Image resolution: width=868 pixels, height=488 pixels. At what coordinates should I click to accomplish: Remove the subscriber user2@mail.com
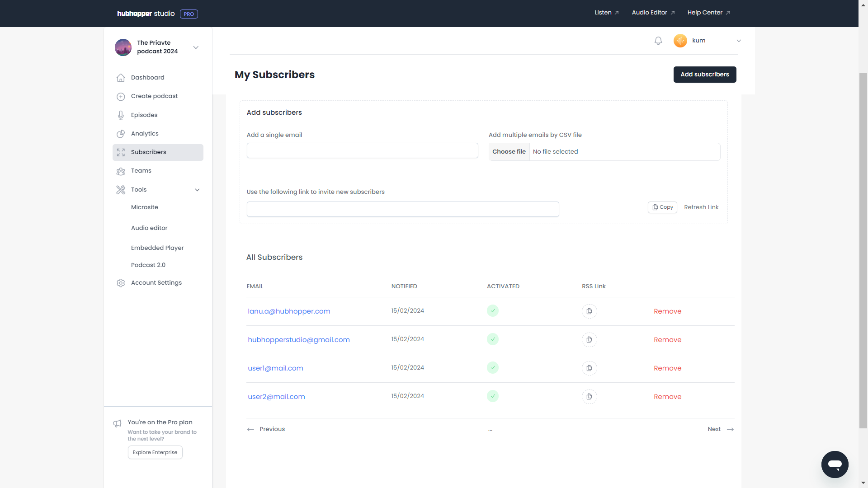668,397
